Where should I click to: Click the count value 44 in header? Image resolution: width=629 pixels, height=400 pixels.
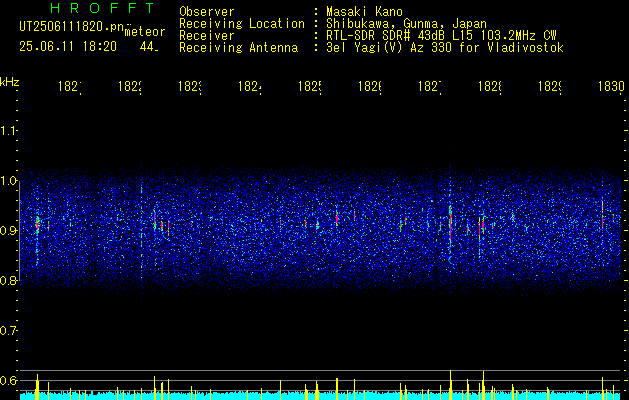coord(149,47)
